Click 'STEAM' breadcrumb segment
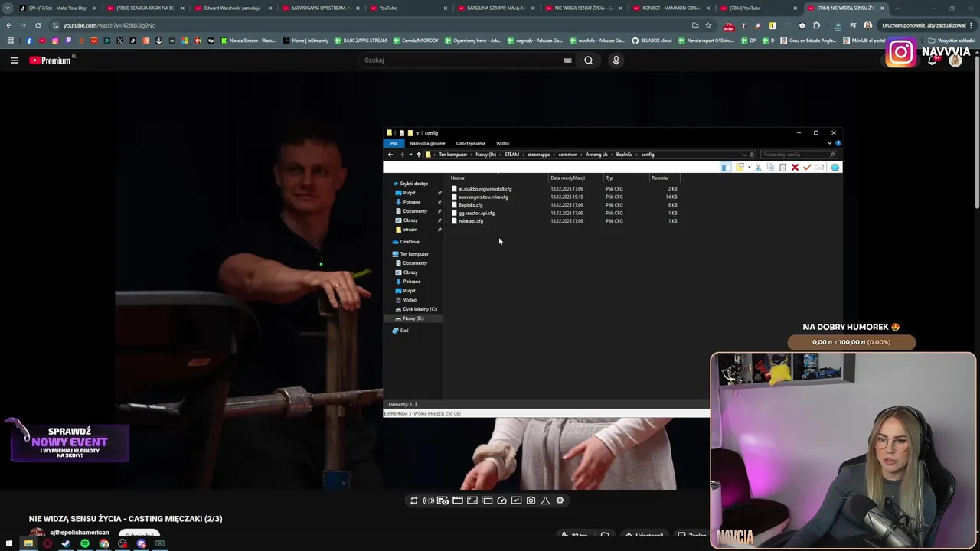 (x=511, y=155)
